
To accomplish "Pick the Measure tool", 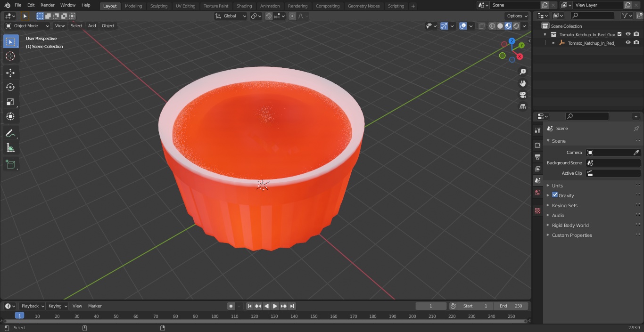I will 10,148.
